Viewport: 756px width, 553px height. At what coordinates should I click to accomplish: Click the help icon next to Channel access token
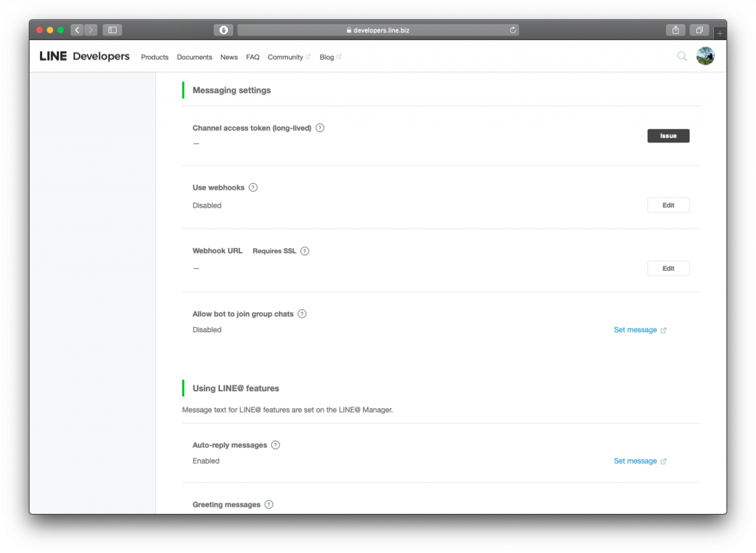point(320,128)
